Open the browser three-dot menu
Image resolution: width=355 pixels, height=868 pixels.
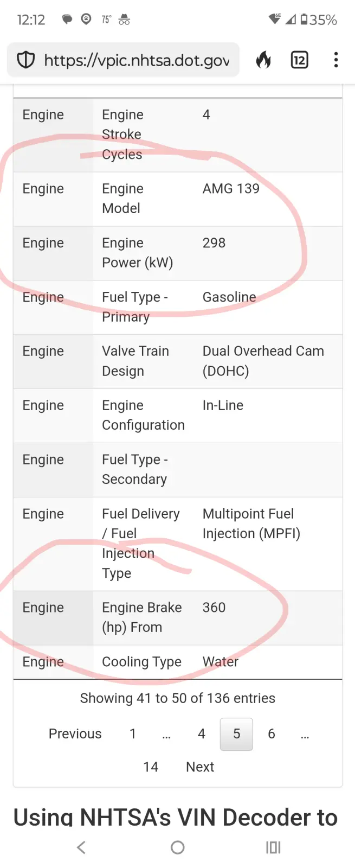point(336,60)
